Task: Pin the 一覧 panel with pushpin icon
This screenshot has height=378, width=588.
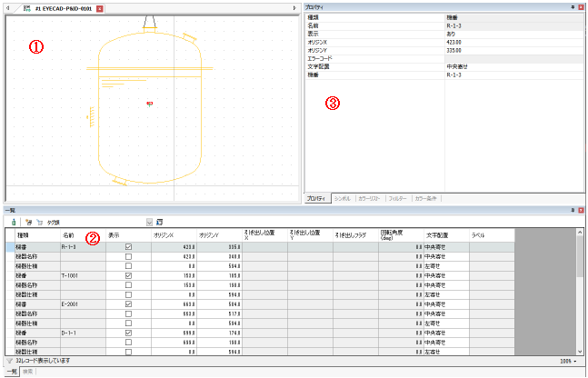Action: tap(573, 211)
